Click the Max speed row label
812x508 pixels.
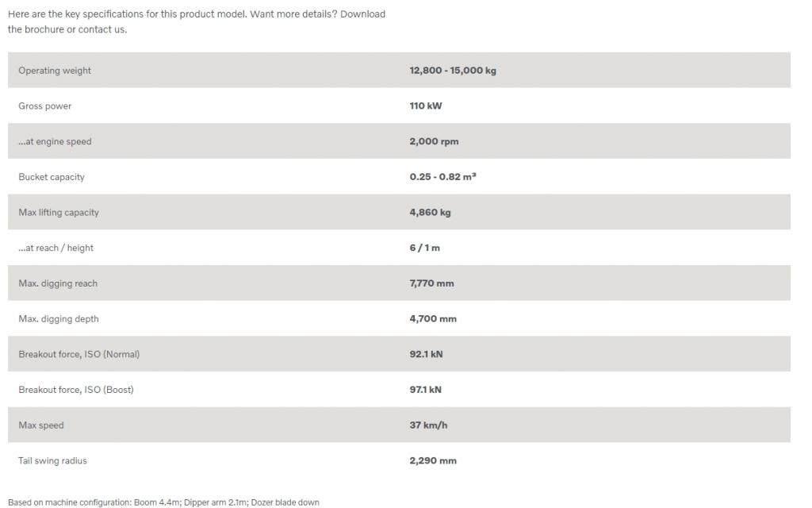pyautogui.click(x=41, y=425)
